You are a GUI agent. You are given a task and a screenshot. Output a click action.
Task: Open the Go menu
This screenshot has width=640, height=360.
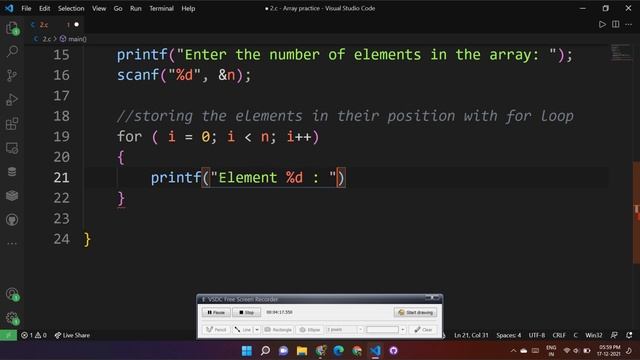click(x=118, y=8)
